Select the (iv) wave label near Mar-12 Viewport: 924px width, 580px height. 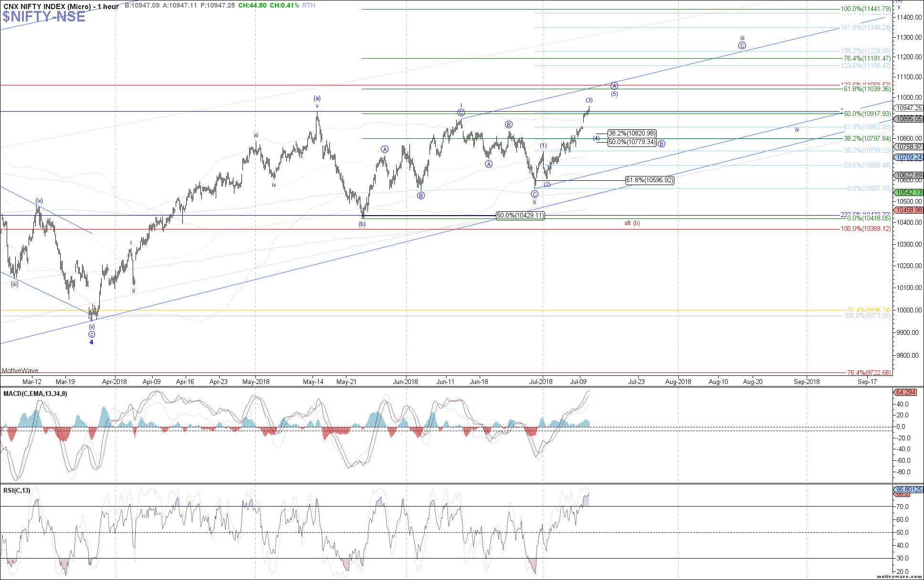39,201
